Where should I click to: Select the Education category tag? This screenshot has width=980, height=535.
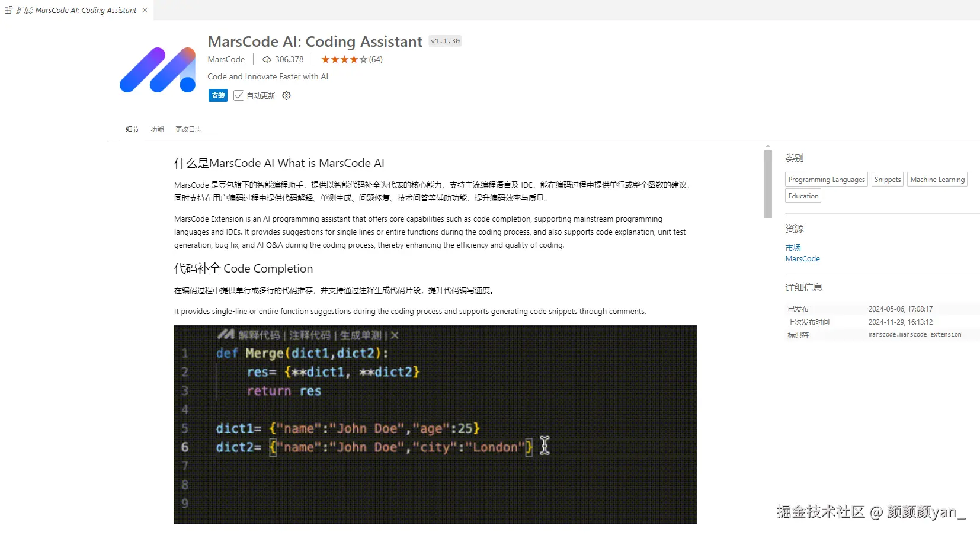(x=803, y=196)
